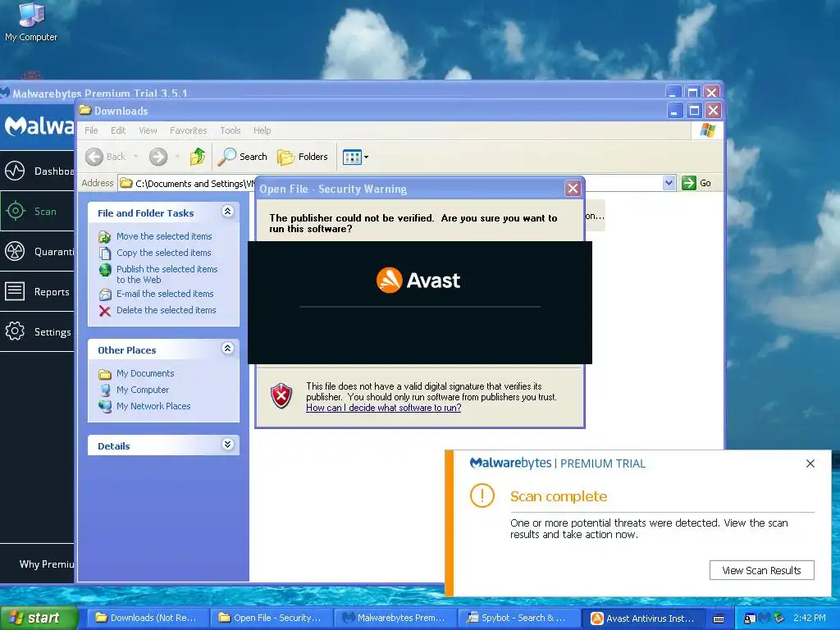This screenshot has width=840, height=630.
Task: Switch to Avast Antivirus Inst... taskbar button
Action: 643,618
